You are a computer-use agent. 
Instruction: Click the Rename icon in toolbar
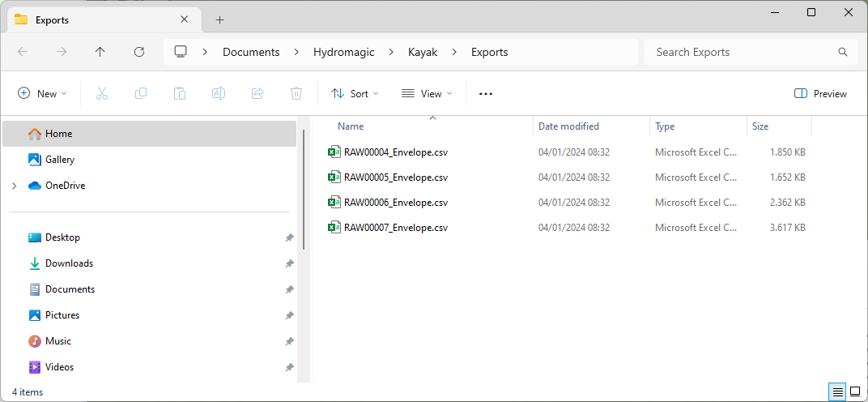click(219, 94)
